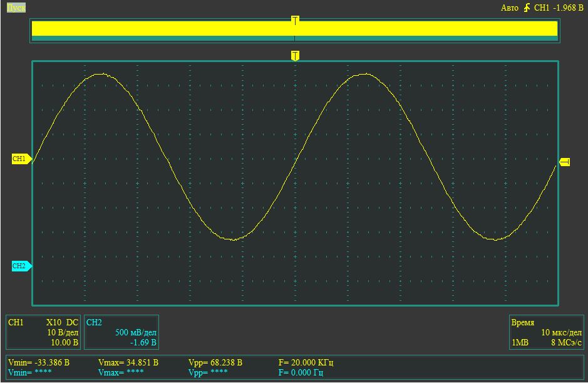Click the CH1 -1.968 В trigger level readout

(559, 8)
